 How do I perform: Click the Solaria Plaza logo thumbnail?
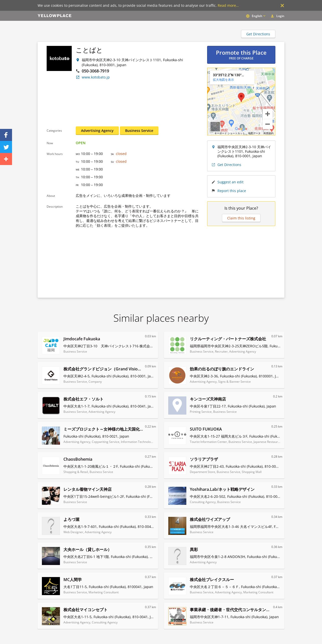(x=177, y=466)
